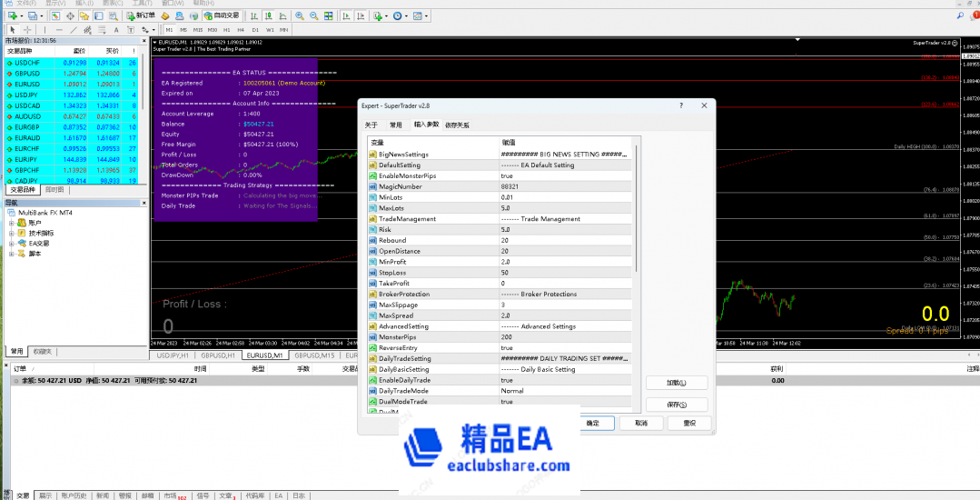Click the 加载 load button

(677, 383)
